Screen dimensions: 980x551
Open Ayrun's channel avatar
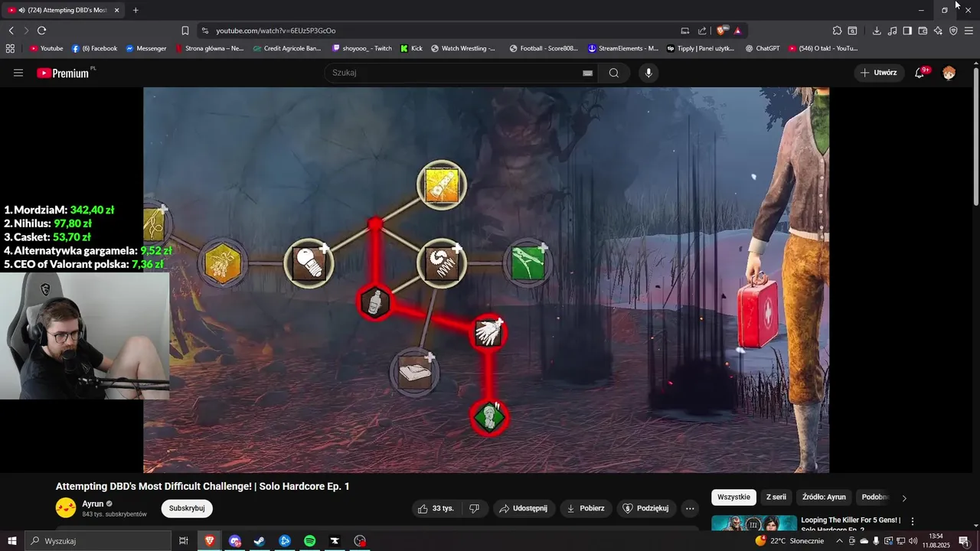click(66, 507)
